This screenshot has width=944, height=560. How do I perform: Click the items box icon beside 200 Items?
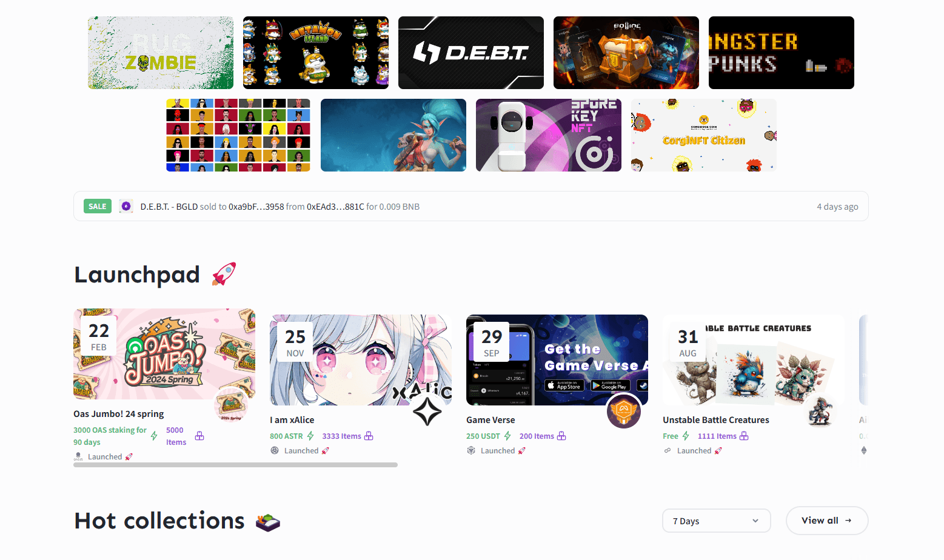561,436
